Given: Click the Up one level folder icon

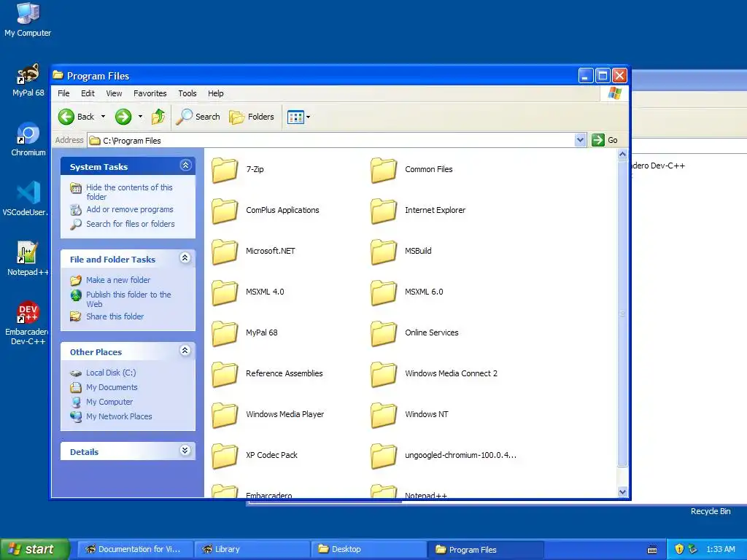Looking at the screenshot, I should point(158,117).
